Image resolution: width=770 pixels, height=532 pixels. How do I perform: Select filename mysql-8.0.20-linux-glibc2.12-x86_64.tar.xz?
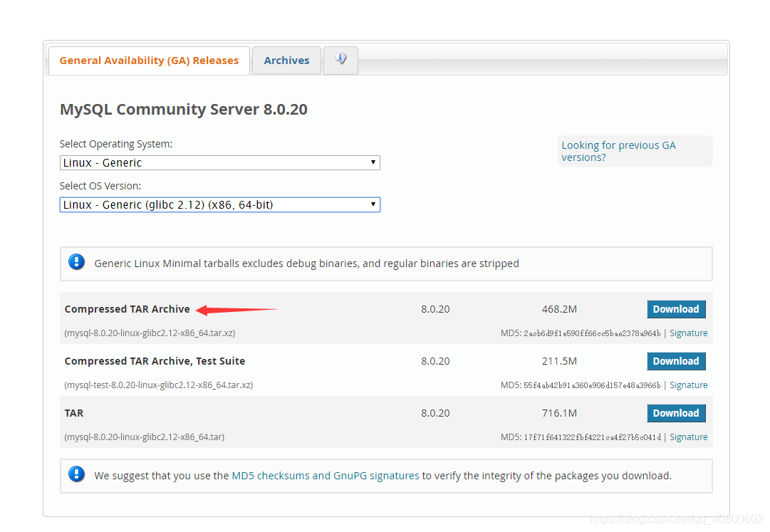pyautogui.click(x=150, y=333)
